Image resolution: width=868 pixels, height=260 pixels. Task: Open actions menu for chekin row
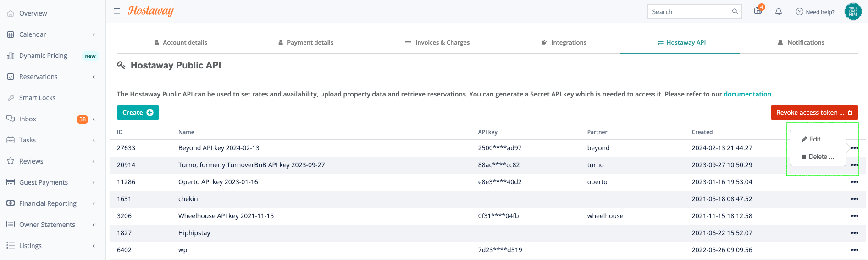click(854, 199)
